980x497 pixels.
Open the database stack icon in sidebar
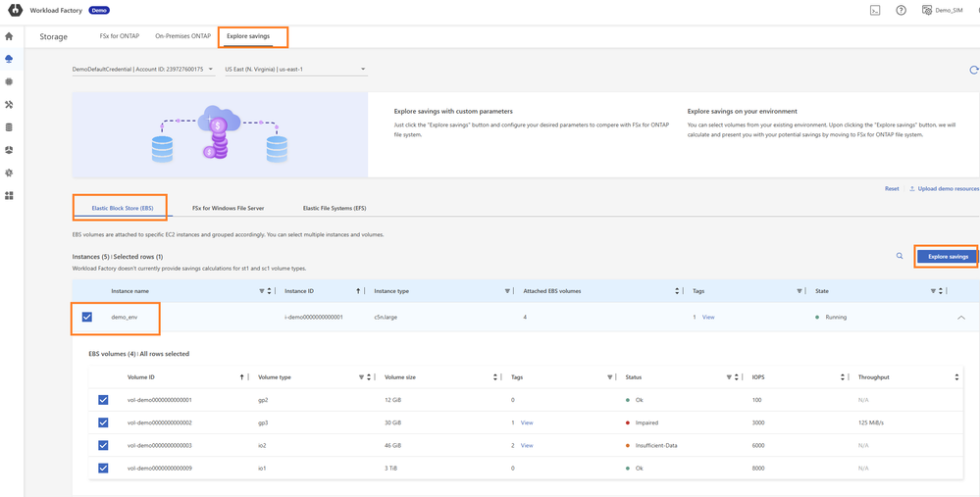(x=9, y=127)
